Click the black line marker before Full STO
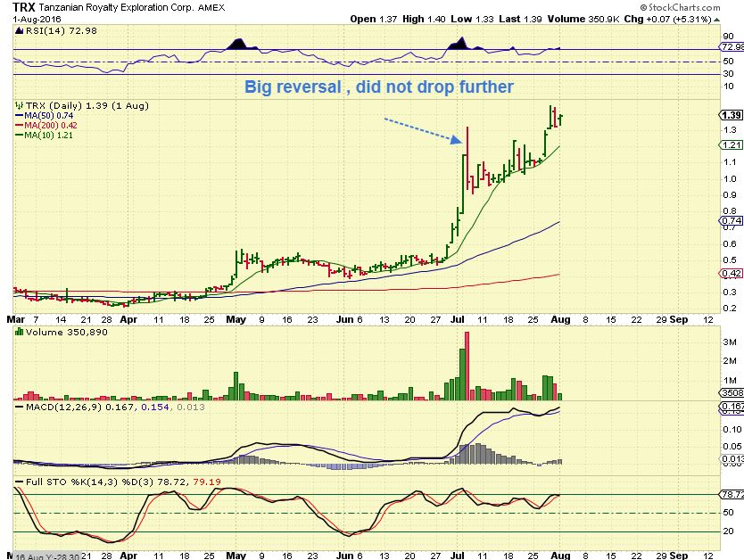 click(x=19, y=482)
